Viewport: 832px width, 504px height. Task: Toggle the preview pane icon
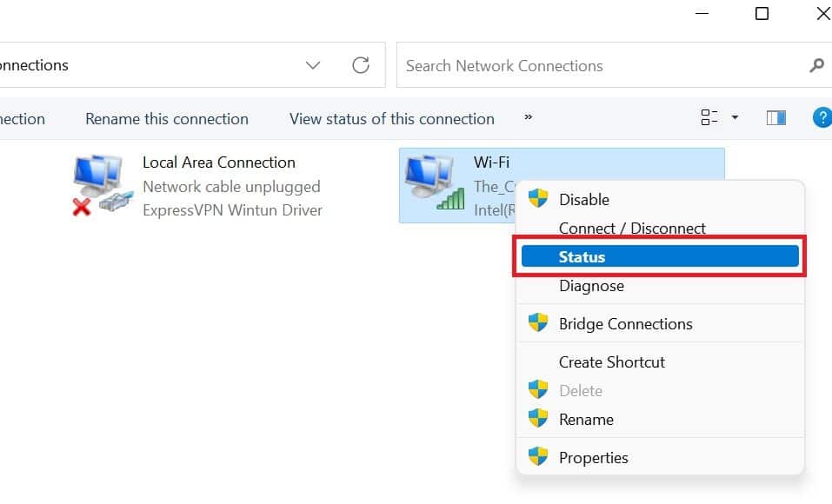tap(776, 118)
